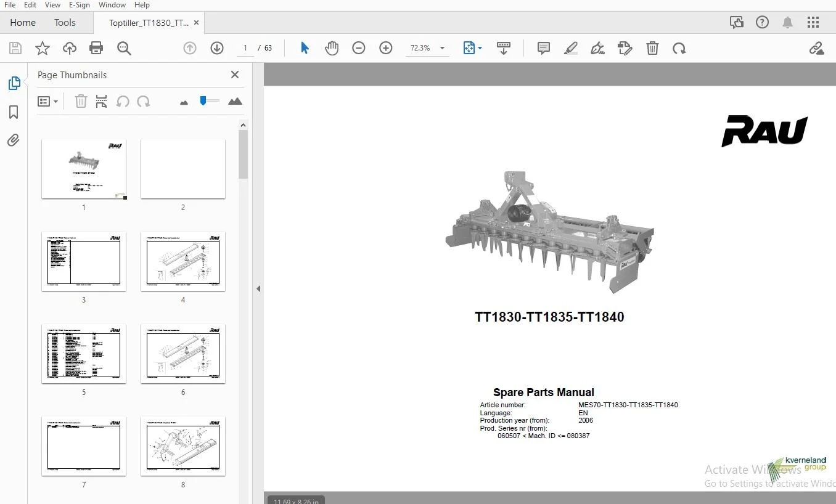The width and height of the screenshot is (836, 504).
Task: Click the TT1830-TT1835-TT1840 title text
Action: tap(549, 317)
